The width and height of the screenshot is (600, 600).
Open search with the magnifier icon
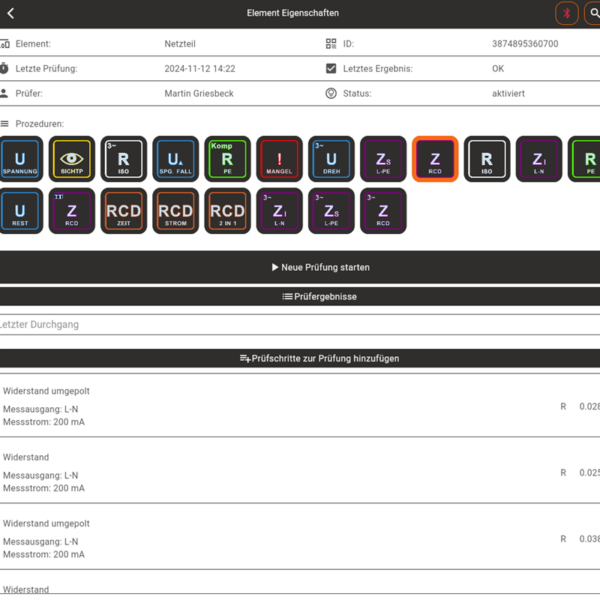coord(593,13)
